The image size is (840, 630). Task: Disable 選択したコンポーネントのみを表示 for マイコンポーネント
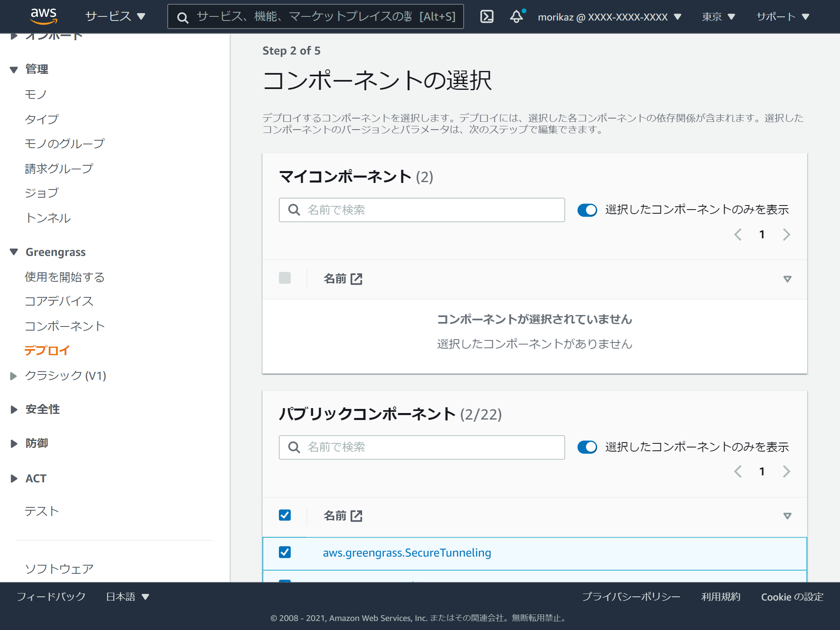587,210
